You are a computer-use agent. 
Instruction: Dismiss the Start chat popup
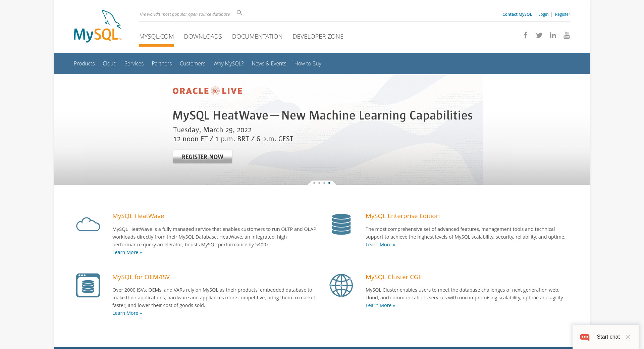628,337
